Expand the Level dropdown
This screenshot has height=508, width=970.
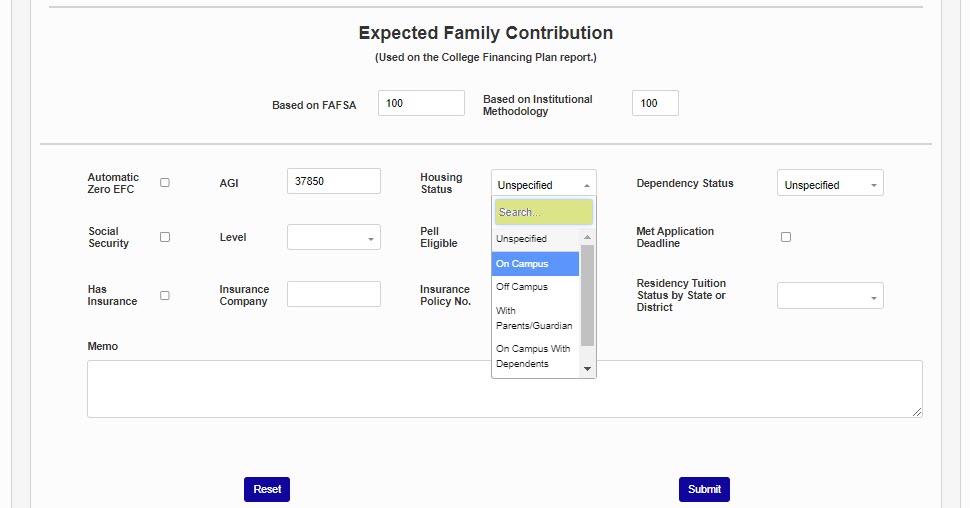[x=333, y=238]
